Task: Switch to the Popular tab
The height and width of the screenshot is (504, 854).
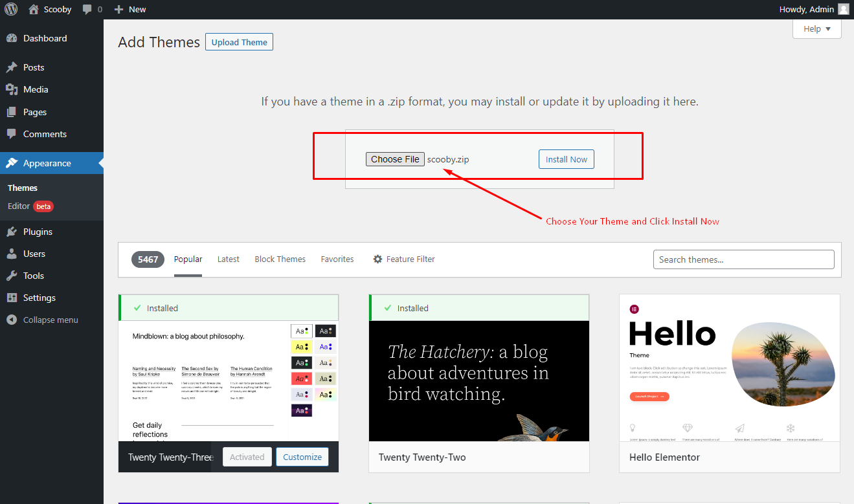Action: [x=188, y=259]
